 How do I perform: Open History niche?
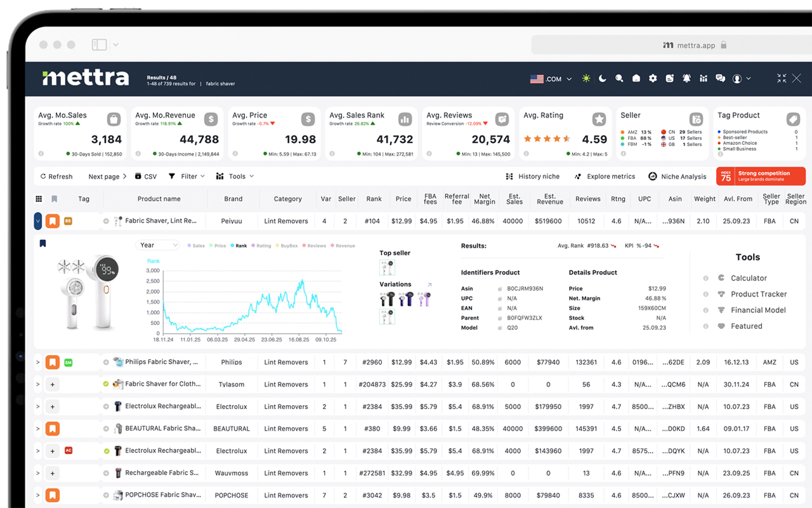click(x=533, y=177)
